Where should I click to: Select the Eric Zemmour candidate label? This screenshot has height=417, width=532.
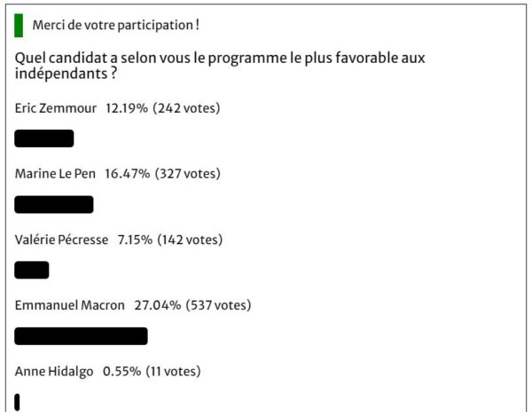(56, 108)
